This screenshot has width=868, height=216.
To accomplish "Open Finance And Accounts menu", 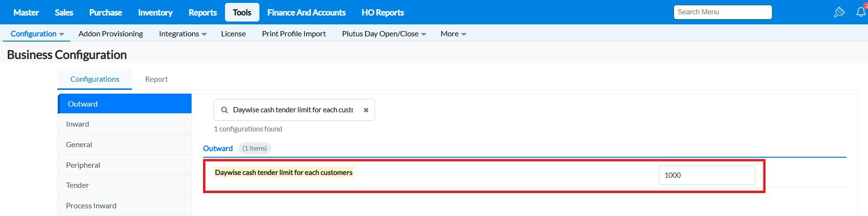I will pos(306,12).
